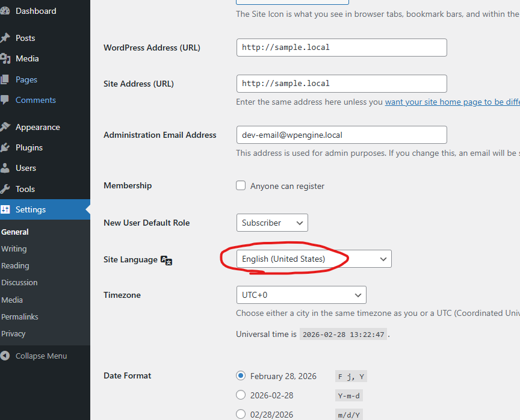This screenshot has width=520, height=420.
Task: Go to Writing settings submenu
Action: (14, 249)
